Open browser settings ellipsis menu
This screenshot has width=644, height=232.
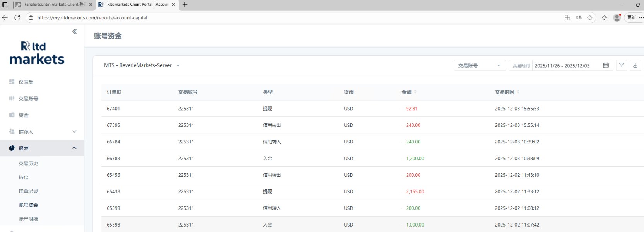[641, 17]
